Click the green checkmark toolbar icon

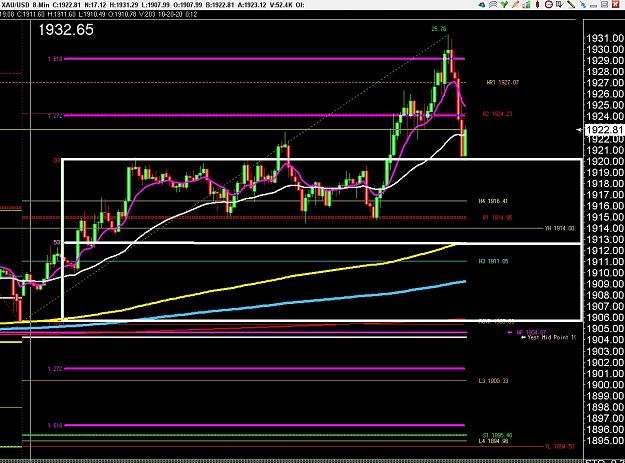click(x=504, y=4)
